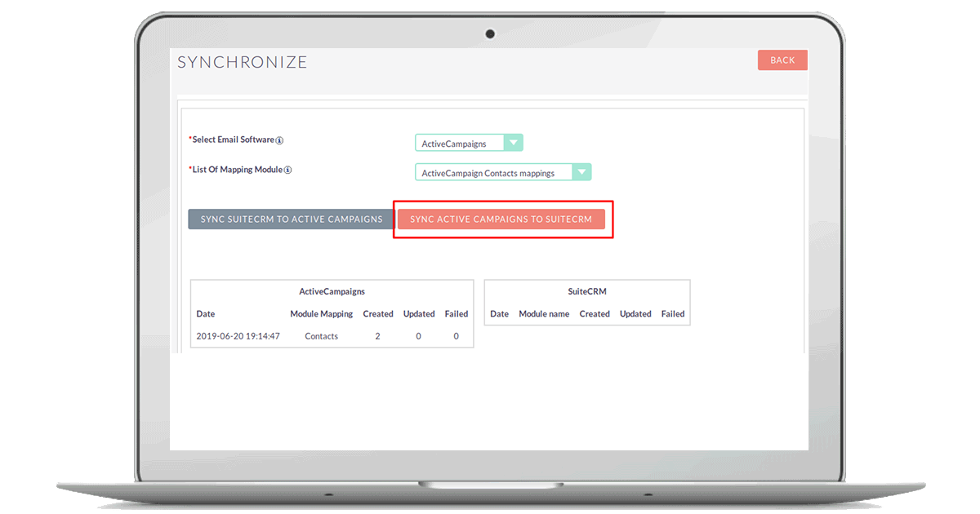Click Updated header in SuiteCRM table
Viewport: 980px width, 514px height.
(635, 314)
